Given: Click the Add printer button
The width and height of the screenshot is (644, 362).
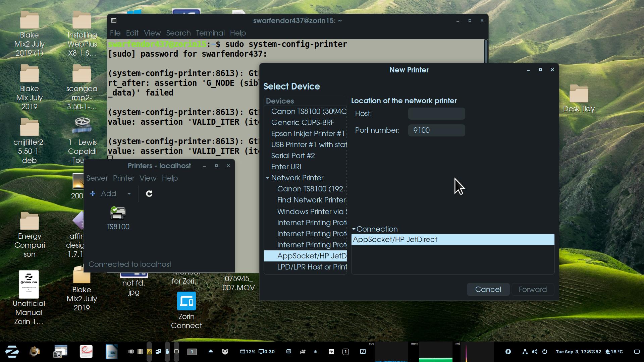Looking at the screenshot, I should click(104, 194).
